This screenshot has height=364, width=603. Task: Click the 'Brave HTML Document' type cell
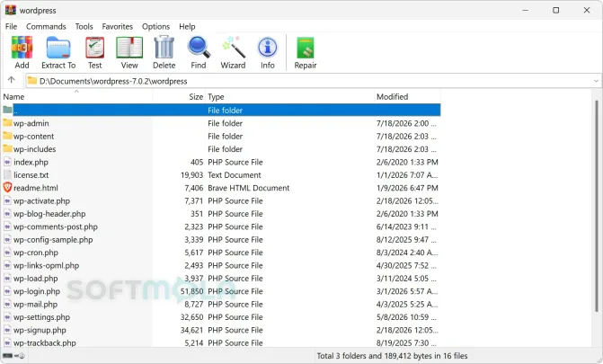(x=248, y=188)
